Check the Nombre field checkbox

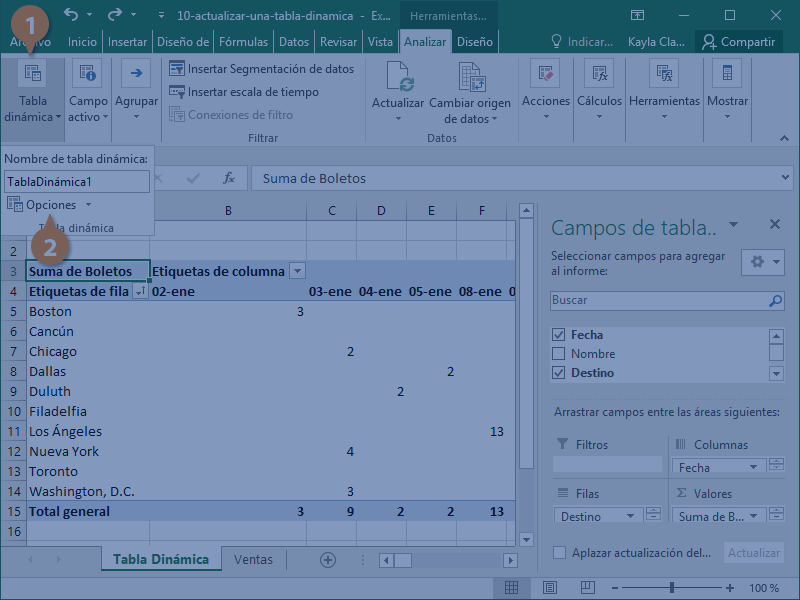(x=560, y=354)
